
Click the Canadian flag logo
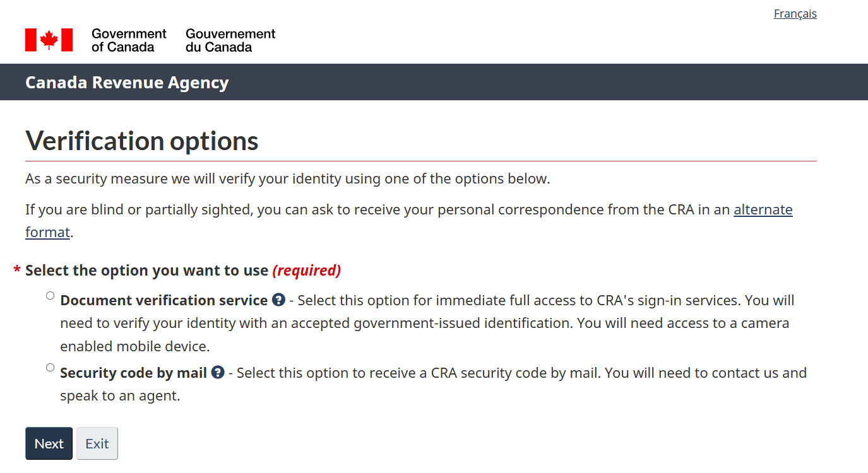[49, 40]
